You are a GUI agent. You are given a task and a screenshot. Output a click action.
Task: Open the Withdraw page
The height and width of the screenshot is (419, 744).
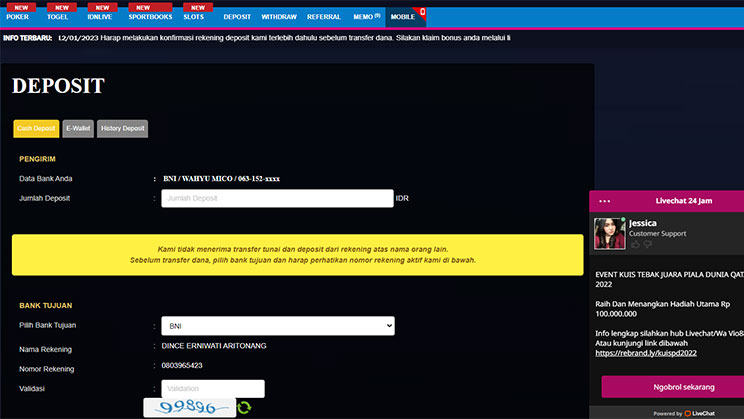pos(278,17)
